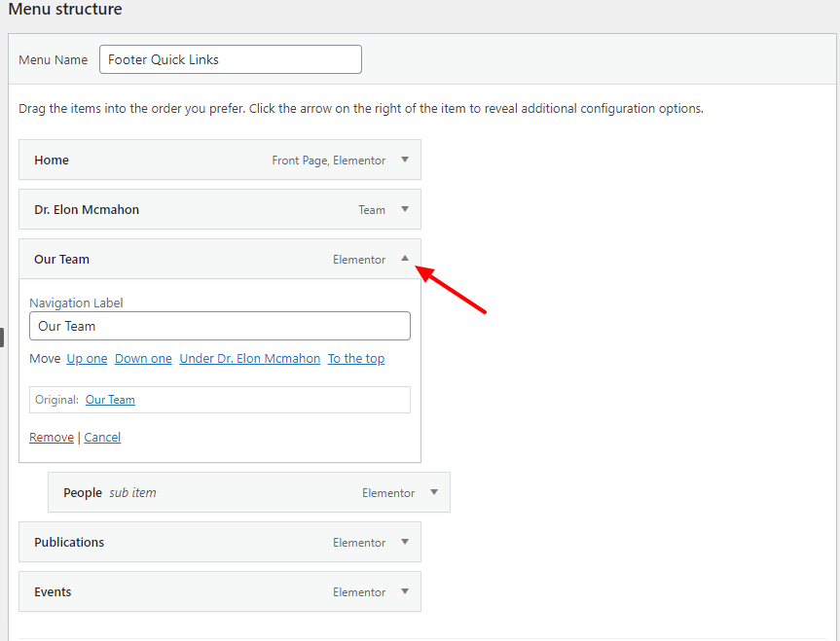
Task: Select the Publications menu item bar
Action: click(175, 543)
